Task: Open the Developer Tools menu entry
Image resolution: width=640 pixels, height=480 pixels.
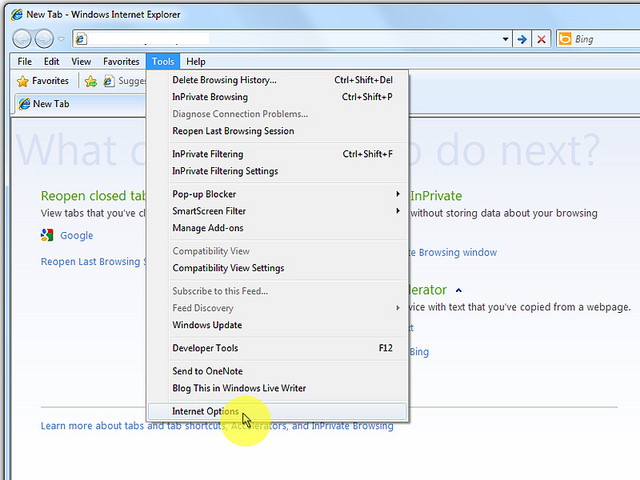Action: (205, 348)
